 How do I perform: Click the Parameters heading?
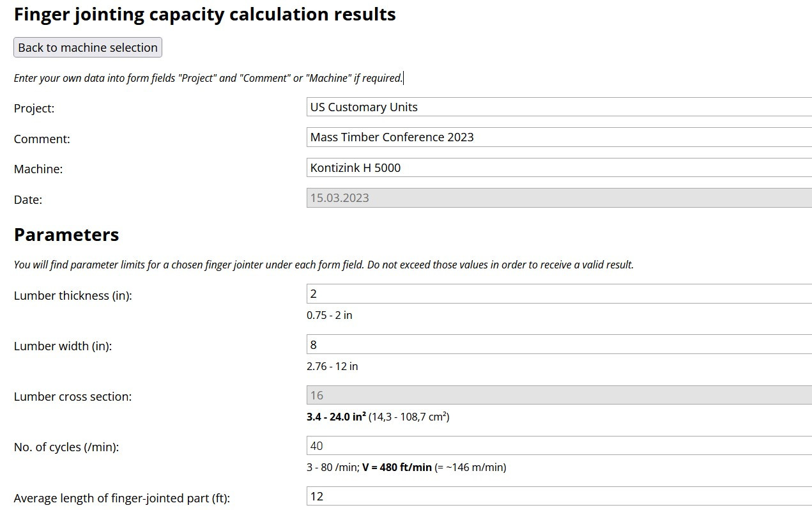[x=66, y=235]
